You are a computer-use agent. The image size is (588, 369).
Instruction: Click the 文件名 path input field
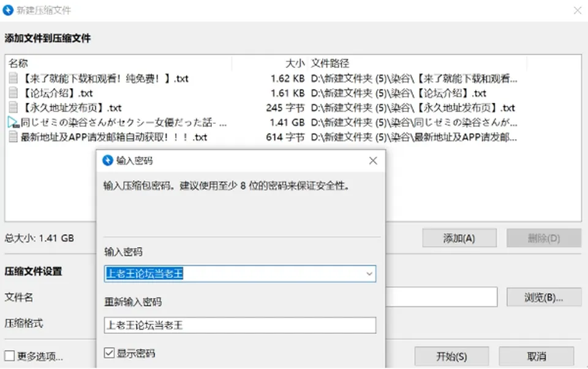(x=442, y=297)
